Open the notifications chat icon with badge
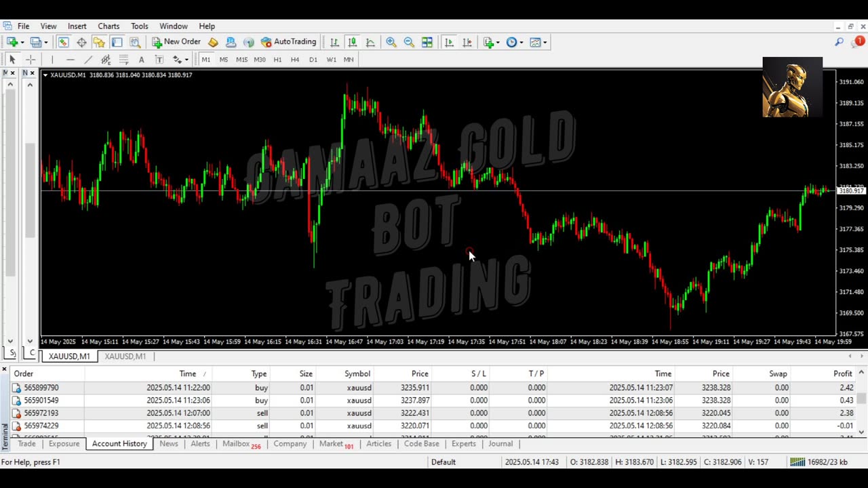Image resolution: width=868 pixels, height=488 pixels. pyautogui.click(x=859, y=42)
